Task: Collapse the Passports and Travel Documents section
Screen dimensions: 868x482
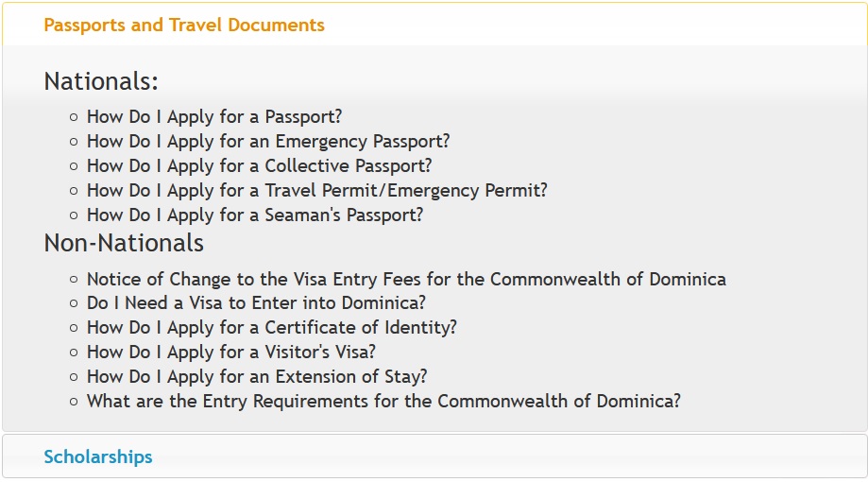Action: tap(184, 26)
